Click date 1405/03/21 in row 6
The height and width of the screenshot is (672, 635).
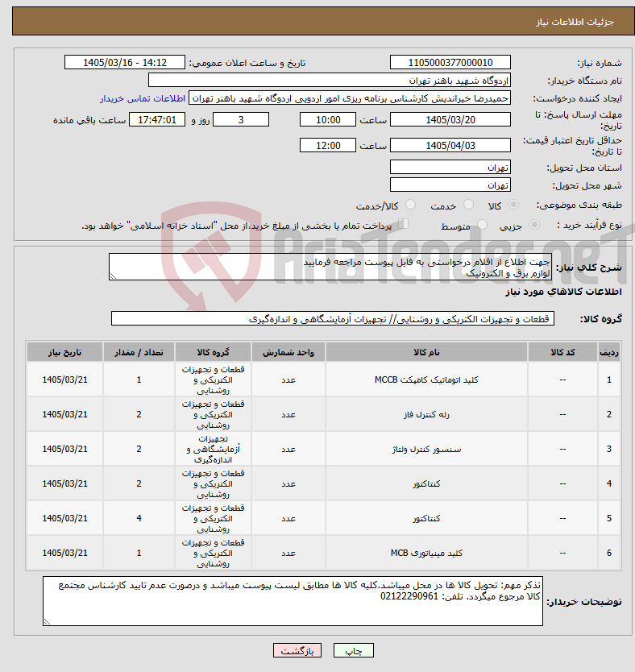tap(64, 554)
